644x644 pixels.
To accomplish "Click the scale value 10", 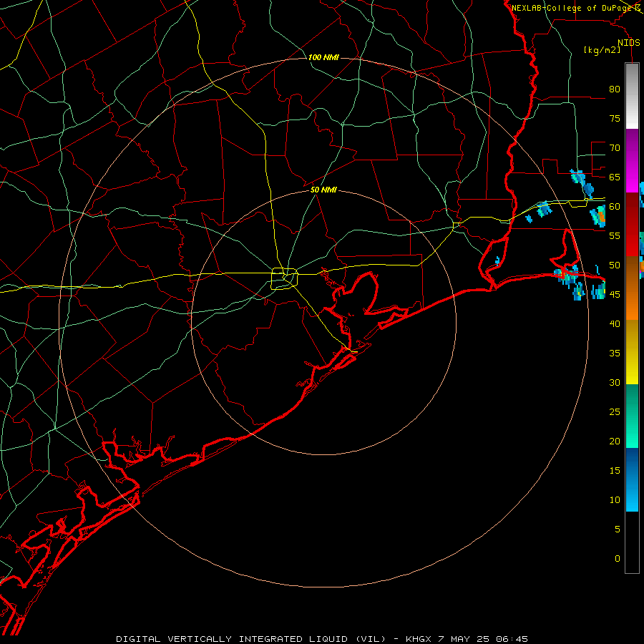I will 615,500.
